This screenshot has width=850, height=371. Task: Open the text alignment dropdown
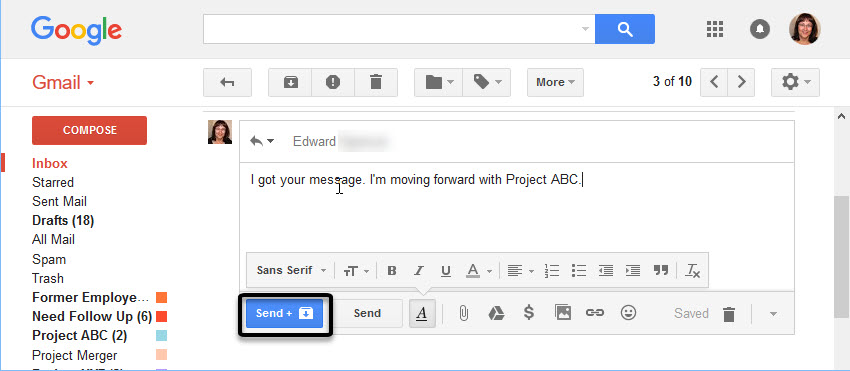[x=520, y=270]
